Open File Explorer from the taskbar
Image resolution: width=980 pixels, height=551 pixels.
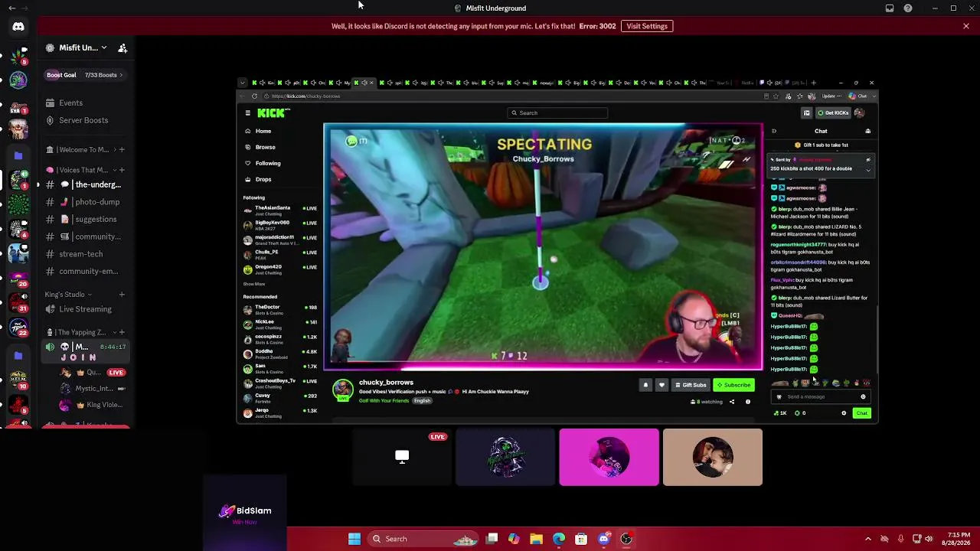tap(536, 539)
